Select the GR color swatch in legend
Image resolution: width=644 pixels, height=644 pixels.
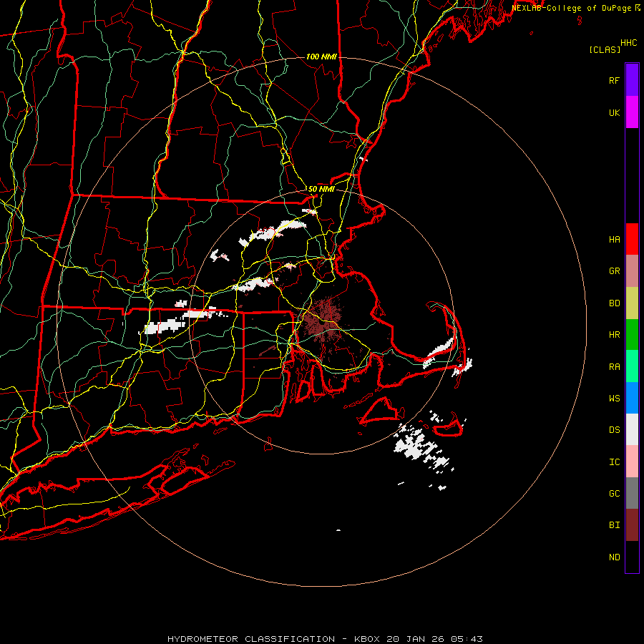pyautogui.click(x=632, y=271)
